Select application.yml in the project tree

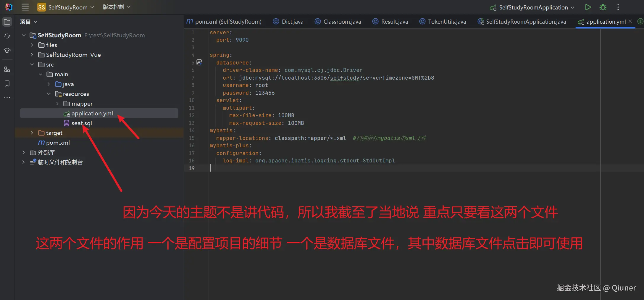(99, 113)
